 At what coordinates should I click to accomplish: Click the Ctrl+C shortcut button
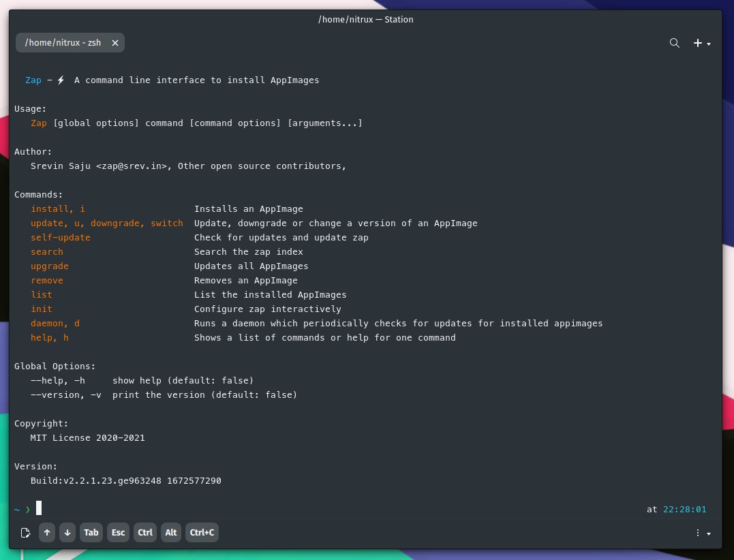[x=202, y=532]
